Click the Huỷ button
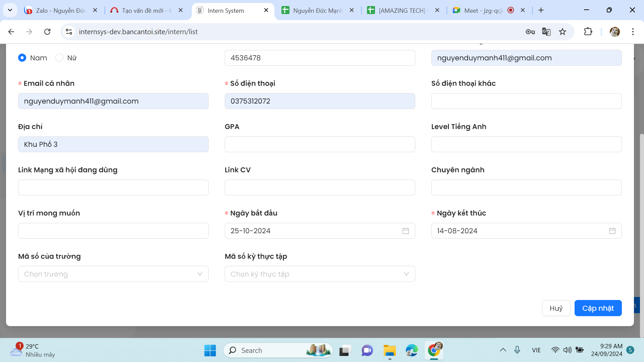 556,308
